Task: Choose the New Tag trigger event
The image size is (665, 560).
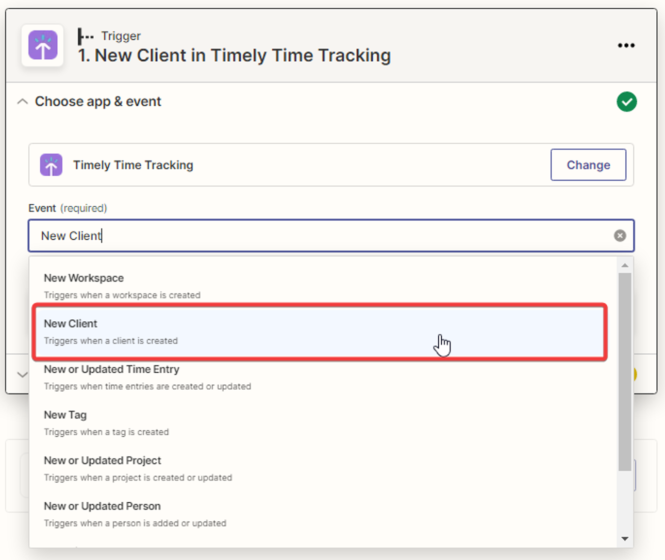Action: [x=323, y=423]
